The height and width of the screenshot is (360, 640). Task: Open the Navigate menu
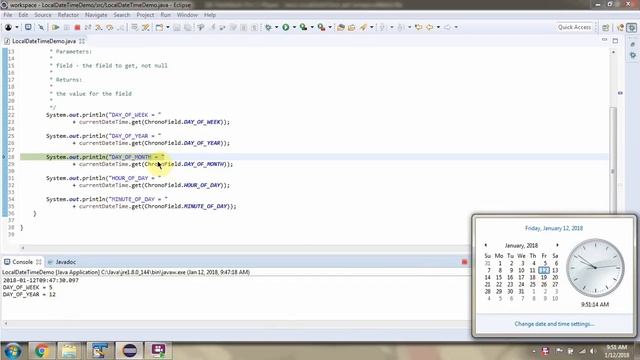[96, 15]
